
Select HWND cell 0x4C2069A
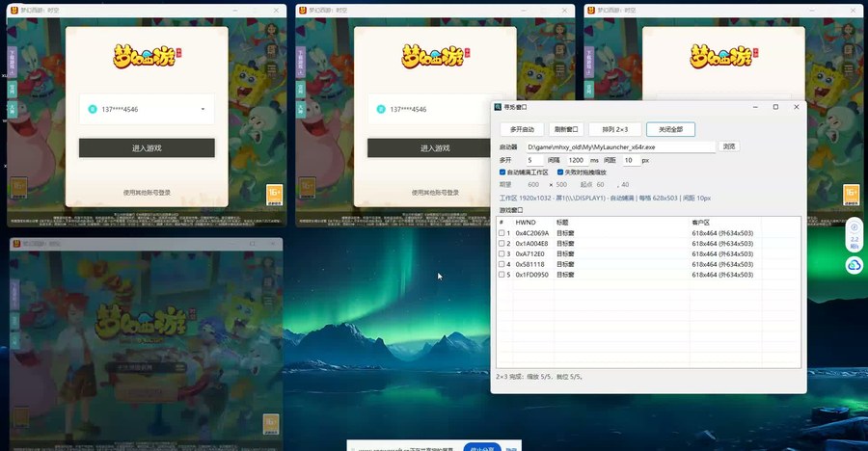pos(532,233)
